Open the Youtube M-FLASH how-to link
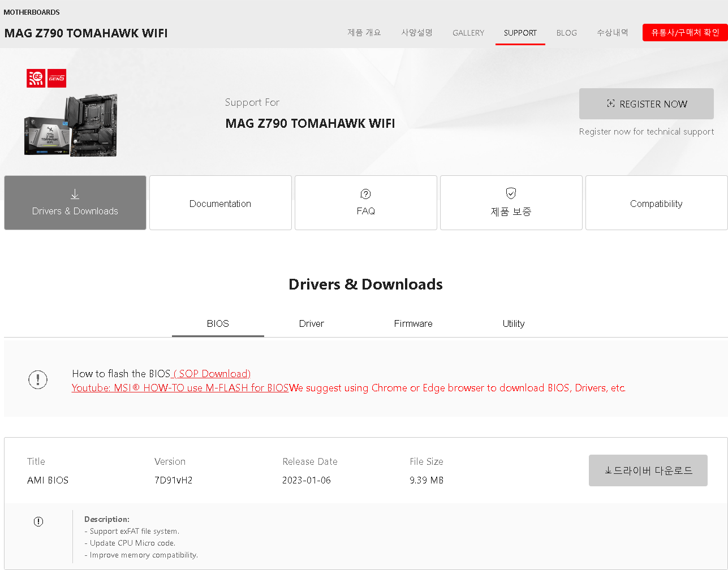This screenshot has width=728, height=570. pos(180,388)
